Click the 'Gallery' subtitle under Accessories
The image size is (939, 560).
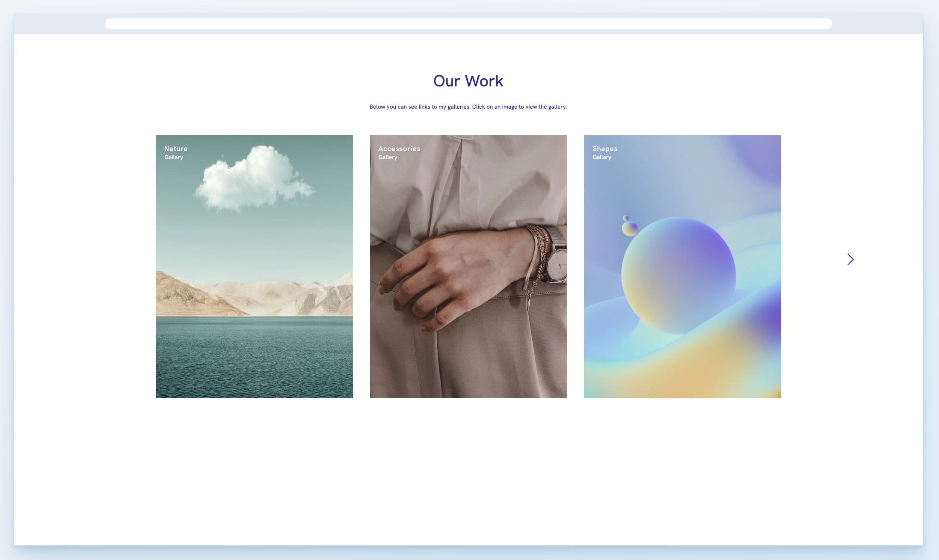tap(388, 157)
